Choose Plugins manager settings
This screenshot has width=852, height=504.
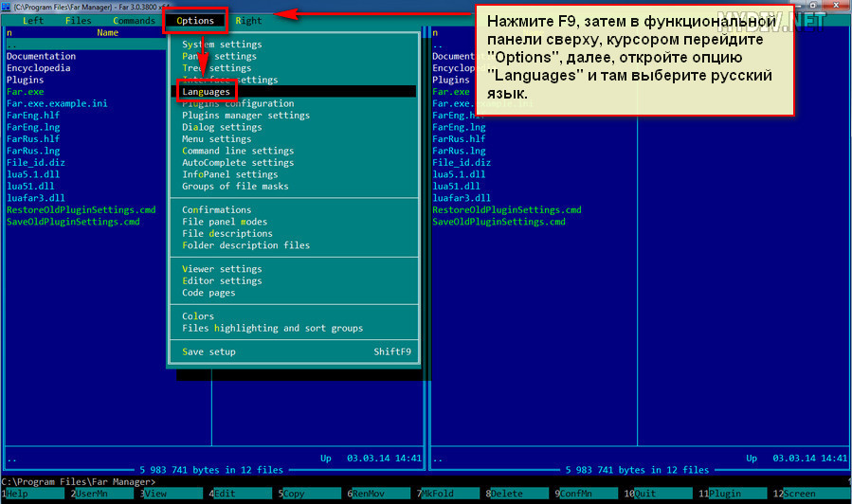pyautogui.click(x=245, y=116)
